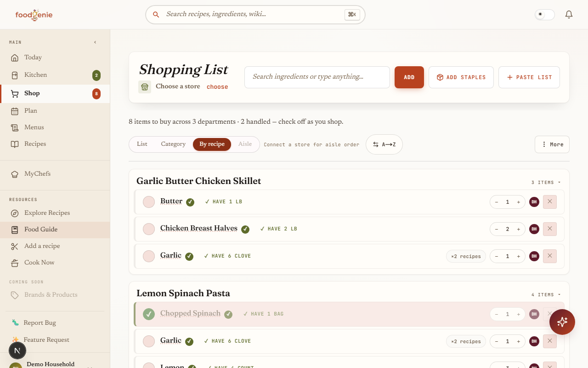The image size is (588, 368).
Task: Collapse the sidebar with the chevron
Action: (95, 42)
